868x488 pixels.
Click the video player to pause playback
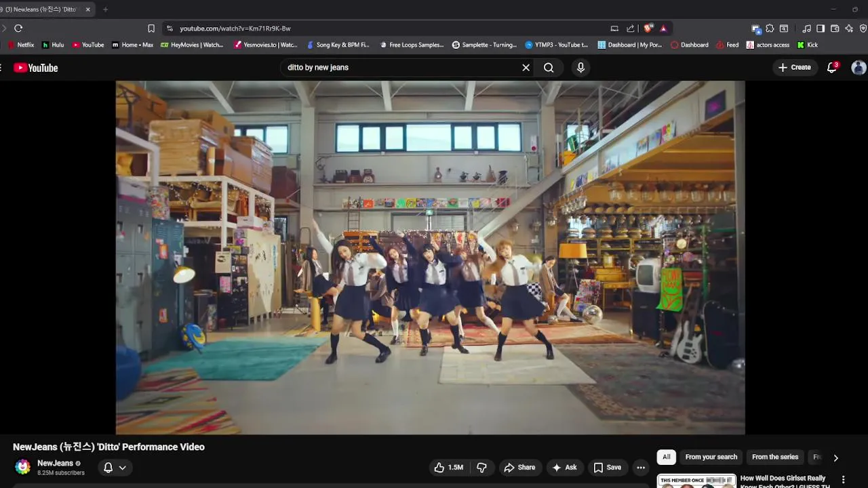click(430, 258)
